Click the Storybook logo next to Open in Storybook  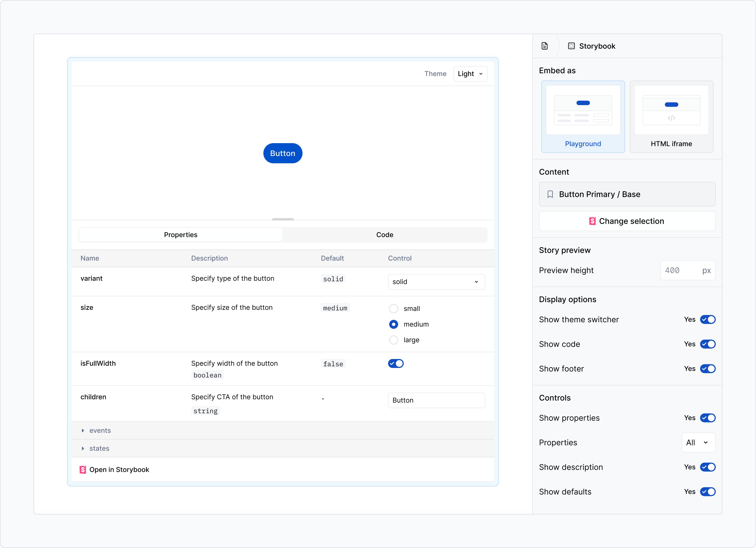tap(83, 470)
